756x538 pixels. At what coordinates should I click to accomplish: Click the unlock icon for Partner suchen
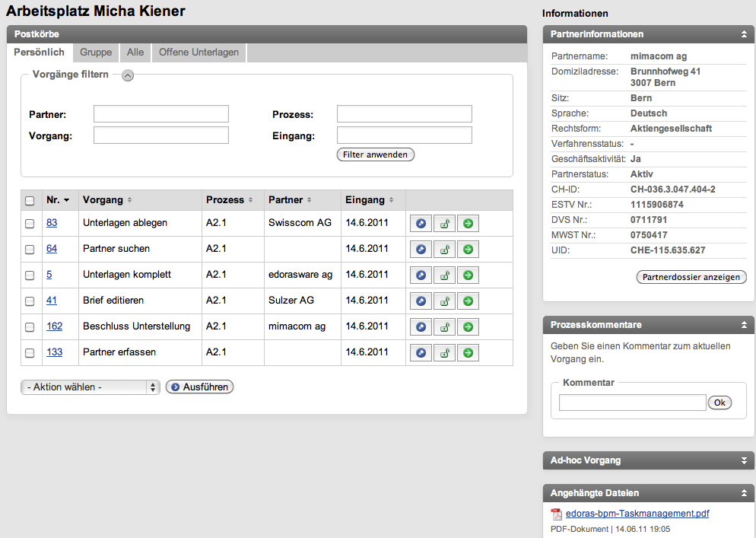pos(444,250)
